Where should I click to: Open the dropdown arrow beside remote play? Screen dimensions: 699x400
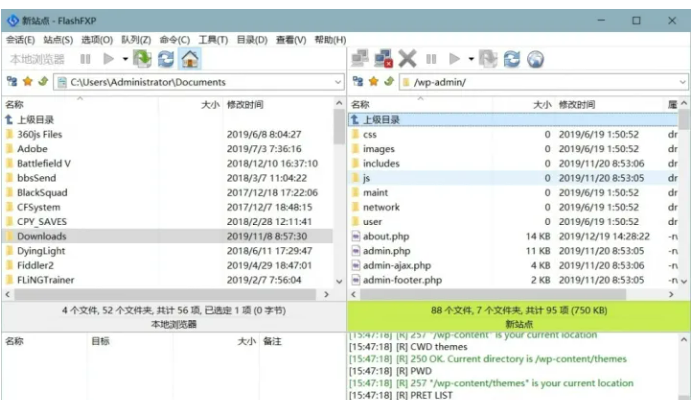coord(471,59)
